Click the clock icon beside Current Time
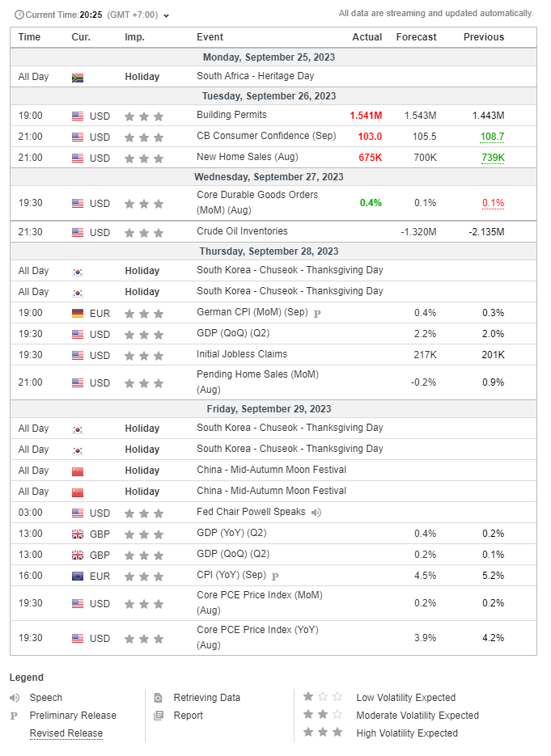Viewport: 551px width, 756px height. [x=19, y=15]
